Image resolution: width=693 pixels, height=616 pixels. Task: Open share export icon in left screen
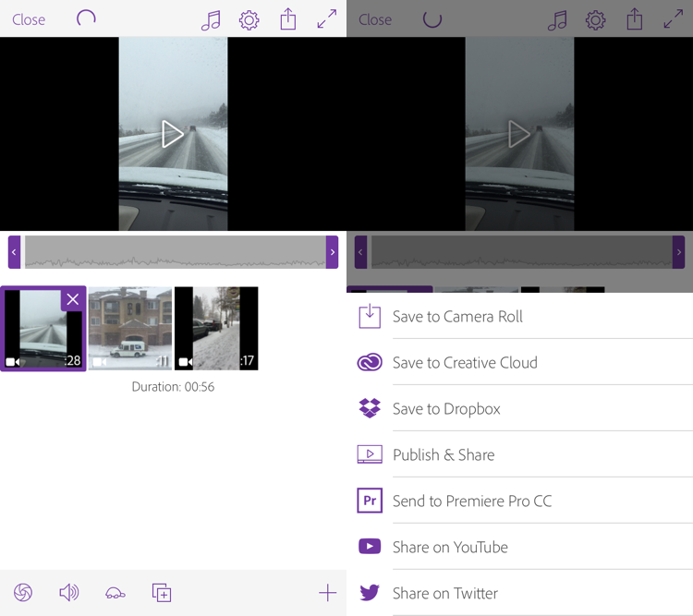point(288,19)
